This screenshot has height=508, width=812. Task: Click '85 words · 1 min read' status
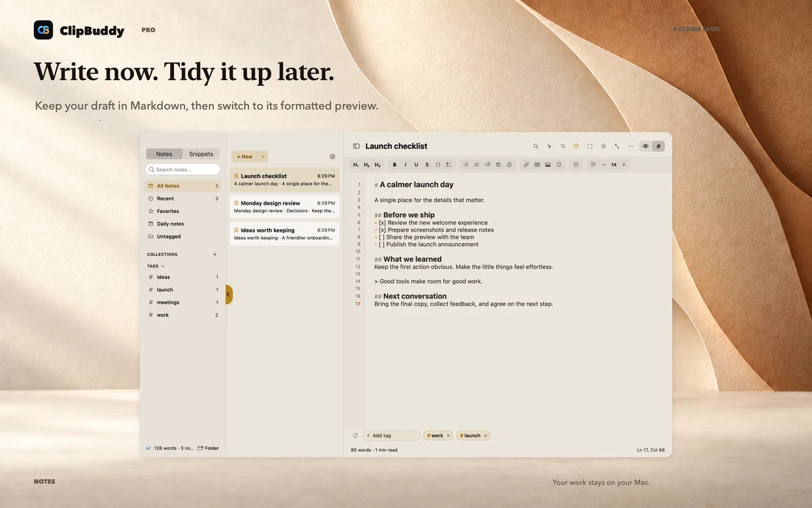(x=374, y=450)
